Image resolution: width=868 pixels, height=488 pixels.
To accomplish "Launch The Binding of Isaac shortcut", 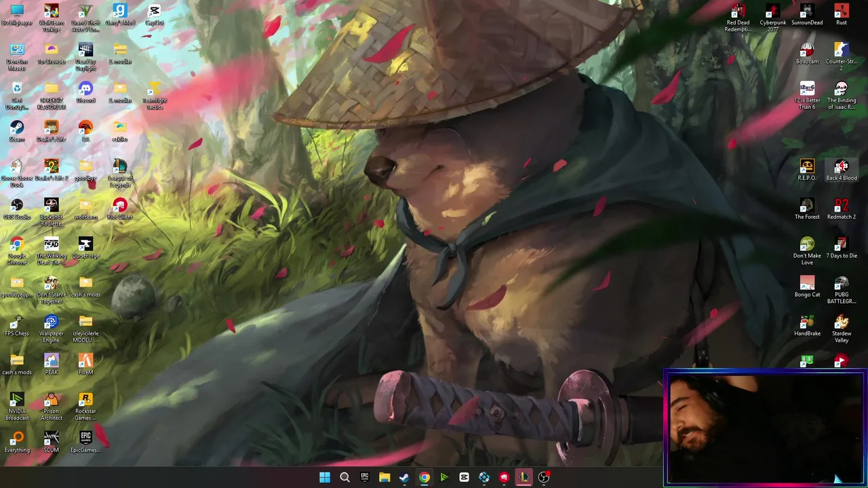I will coord(842,96).
